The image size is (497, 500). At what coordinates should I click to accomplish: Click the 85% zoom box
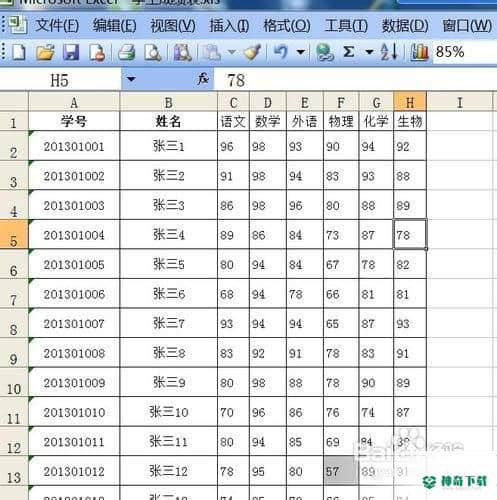pyautogui.click(x=464, y=52)
